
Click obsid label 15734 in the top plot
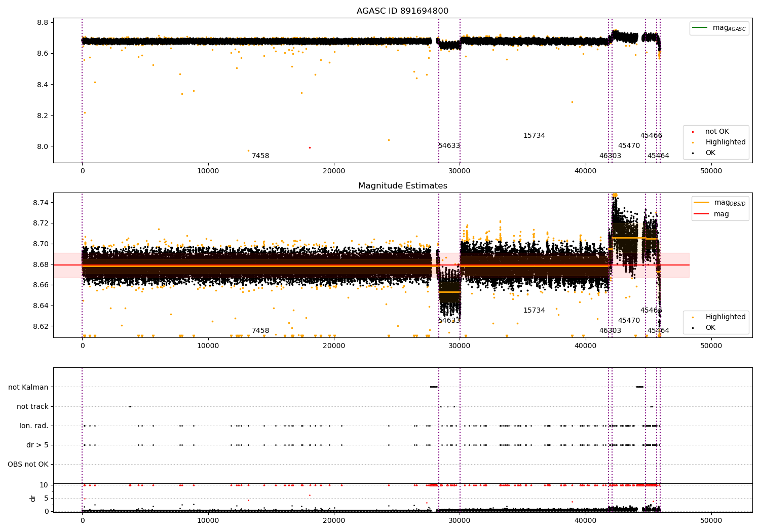pyautogui.click(x=534, y=136)
